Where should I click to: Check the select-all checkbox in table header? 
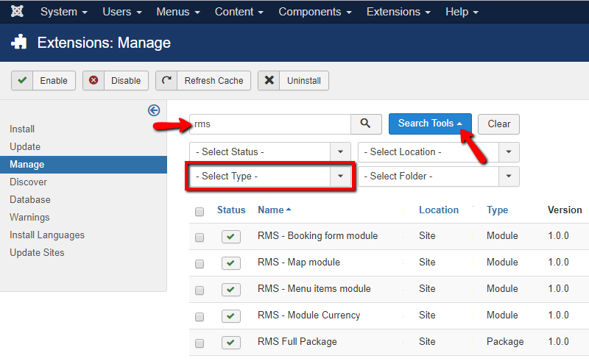tap(200, 212)
